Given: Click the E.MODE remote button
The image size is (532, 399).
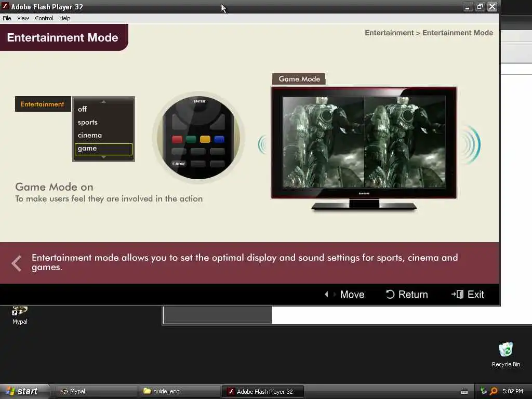Looking at the screenshot, I should [179, 164].
